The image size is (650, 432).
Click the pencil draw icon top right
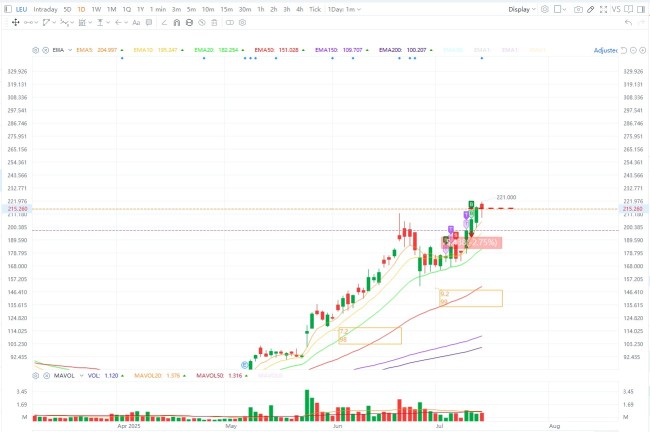coord(591,9)
